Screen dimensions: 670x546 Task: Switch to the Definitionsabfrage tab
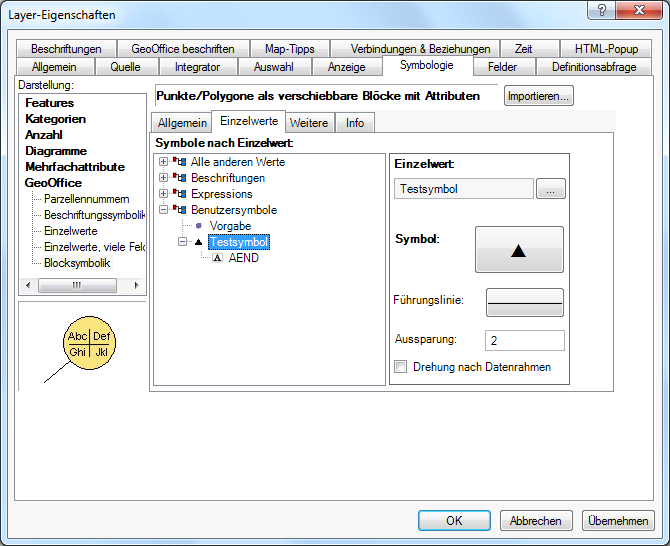594,67
